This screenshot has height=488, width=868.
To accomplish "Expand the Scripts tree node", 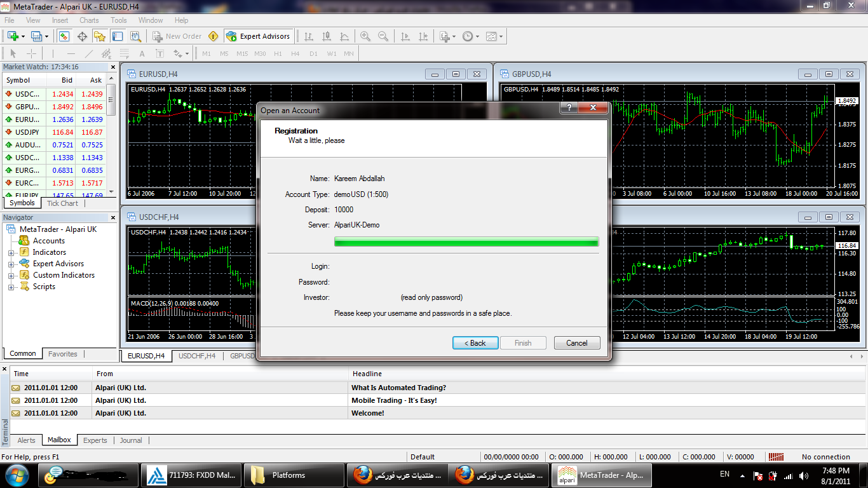I will [x=11, y=287].
